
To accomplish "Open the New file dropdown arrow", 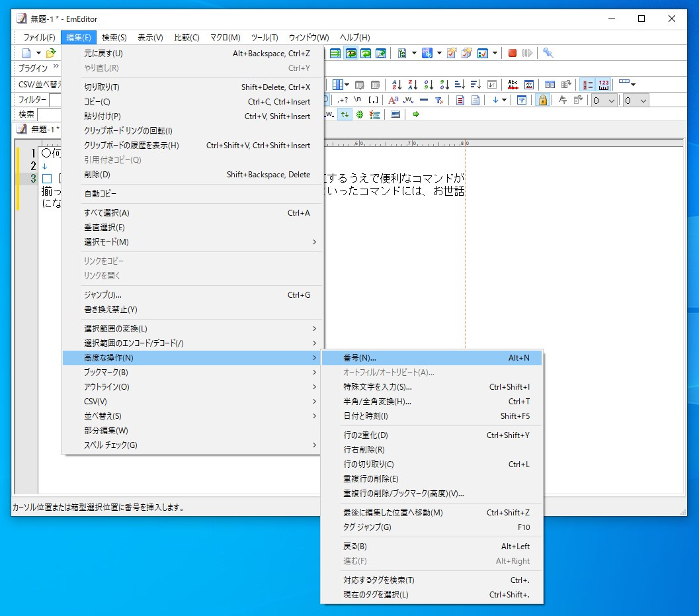I will click(x=38, y=53).
